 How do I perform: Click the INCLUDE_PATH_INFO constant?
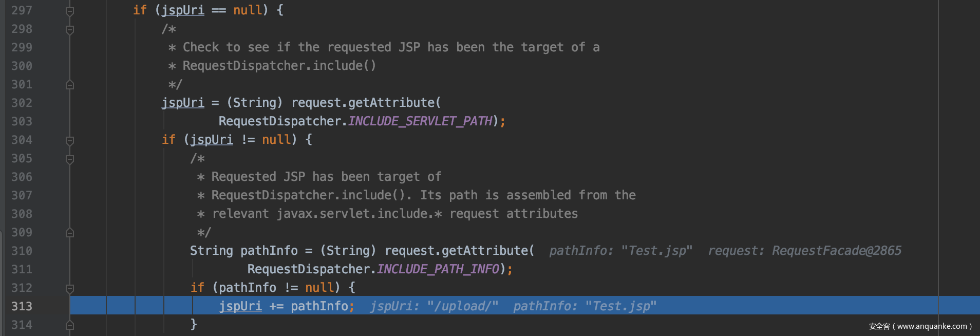click(x=438, y=269)
